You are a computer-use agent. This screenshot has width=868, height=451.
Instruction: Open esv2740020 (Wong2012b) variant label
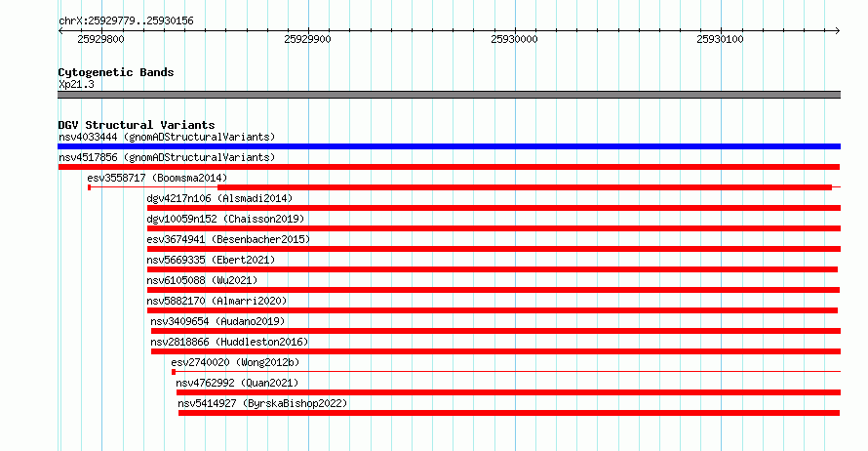tap(235, 362)
